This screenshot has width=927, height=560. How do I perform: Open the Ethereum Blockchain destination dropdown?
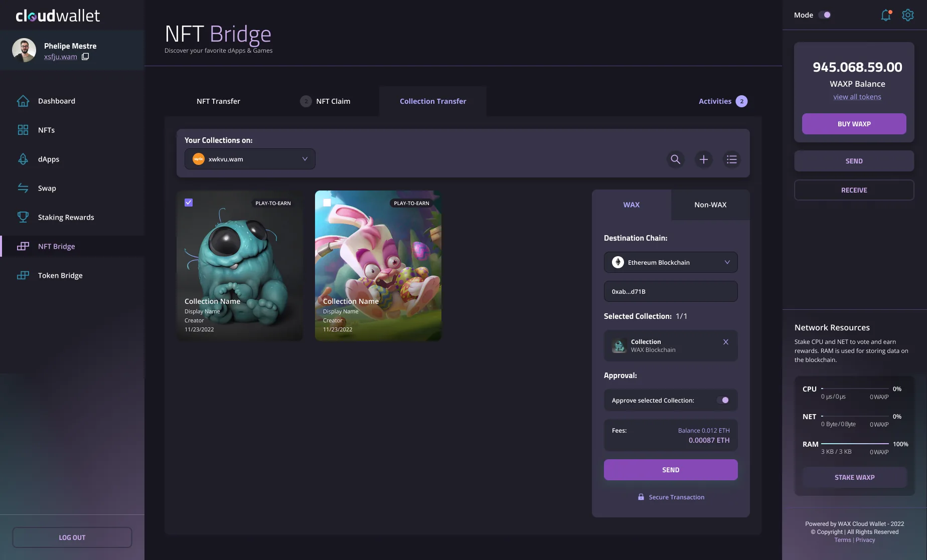(671, 262)
